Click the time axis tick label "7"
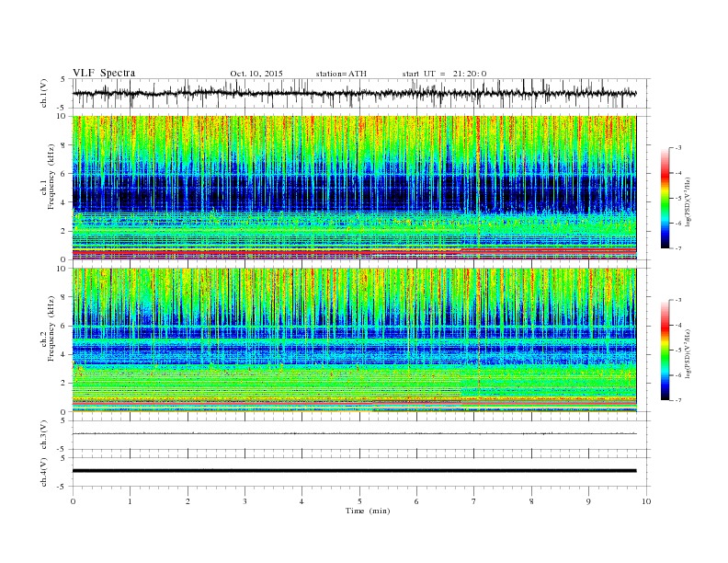Viewport: 728px width, 563px height. pos(474,501)
